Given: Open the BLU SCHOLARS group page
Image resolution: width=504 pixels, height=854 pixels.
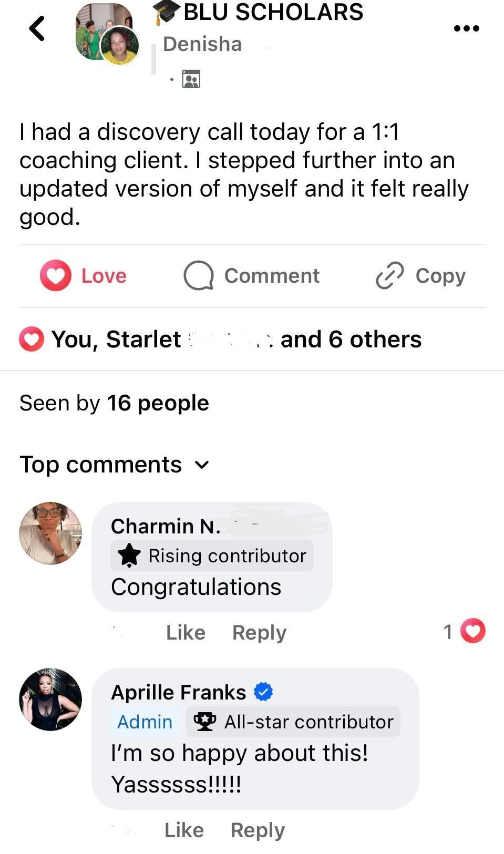Looking at the screenshot, I should click(273, 13).
